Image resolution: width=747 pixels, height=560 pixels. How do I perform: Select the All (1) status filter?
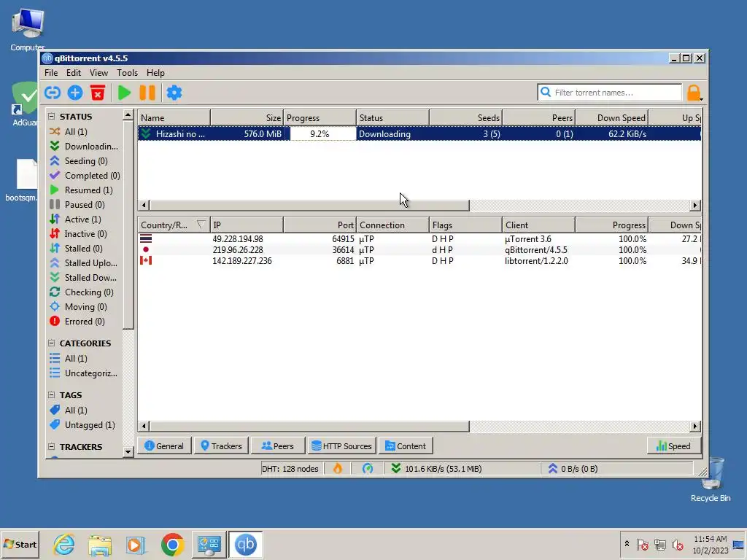point(76,131)
